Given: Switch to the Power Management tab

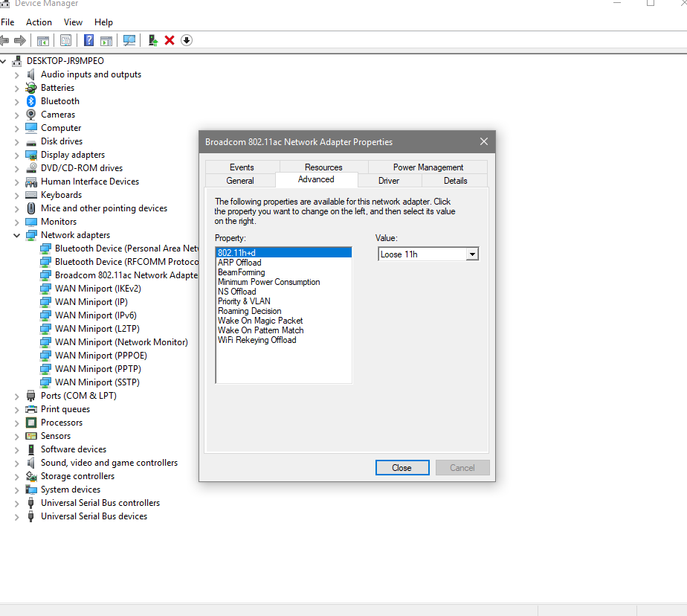Looking at the screenshot, I should pyautogui.click(x=428, y=167).
